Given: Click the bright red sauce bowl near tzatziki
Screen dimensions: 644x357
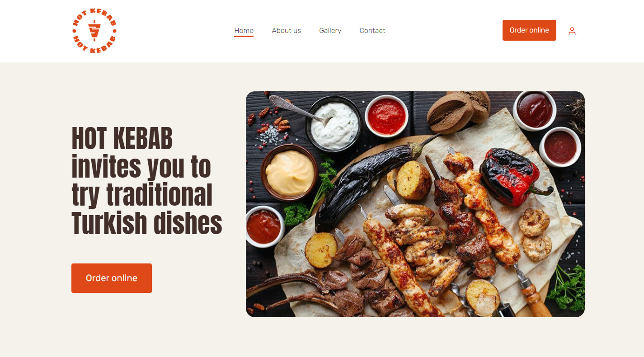Looking at the screenshot, I should [x=386, y=116].
